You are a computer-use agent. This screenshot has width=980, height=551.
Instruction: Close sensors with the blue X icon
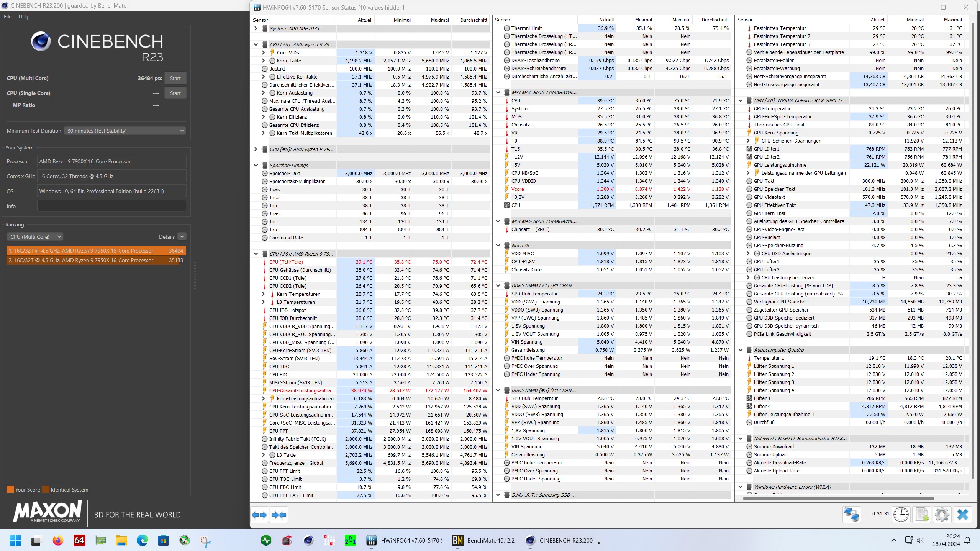click(962, 514)
